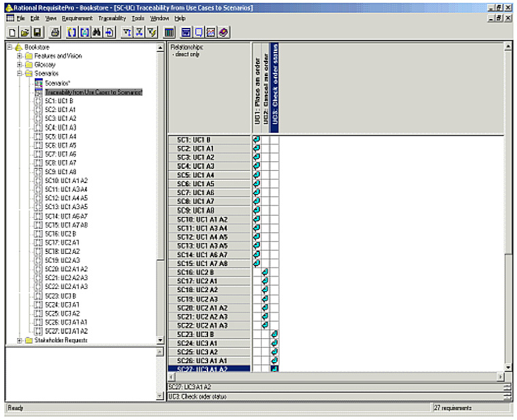Click the Go-to arrow document icon

[x=109, y=32]
